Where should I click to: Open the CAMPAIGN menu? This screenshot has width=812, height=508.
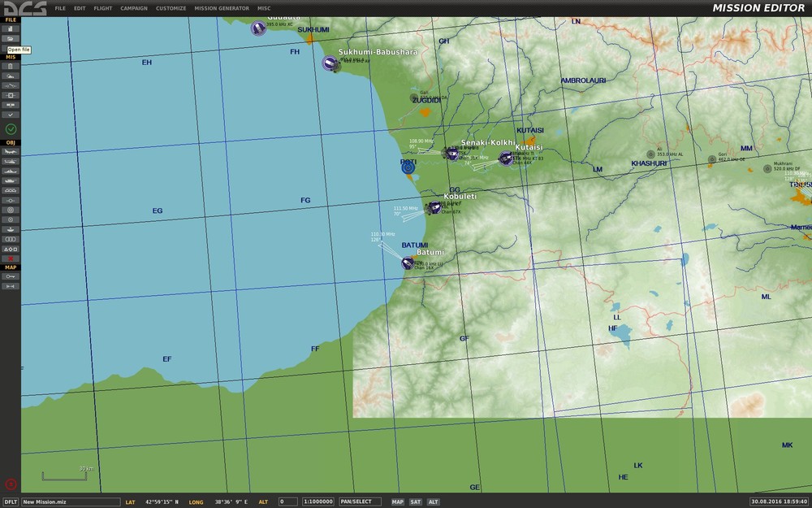tap(134, 8)
